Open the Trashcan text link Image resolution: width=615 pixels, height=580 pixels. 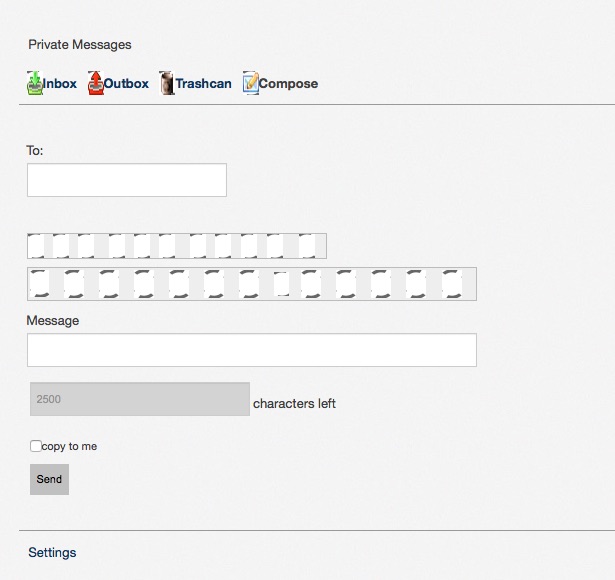coord(203,84)
